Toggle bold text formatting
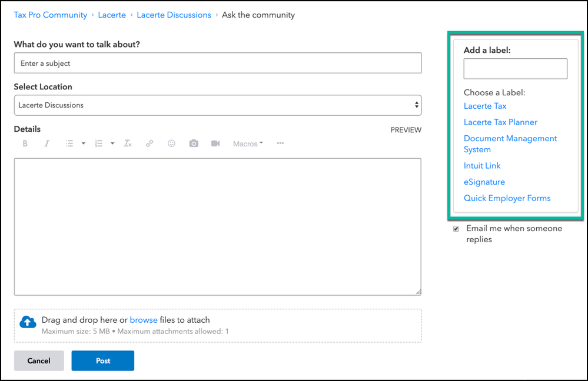The height and width of the screenshot is (381, 588). point(25,143)
